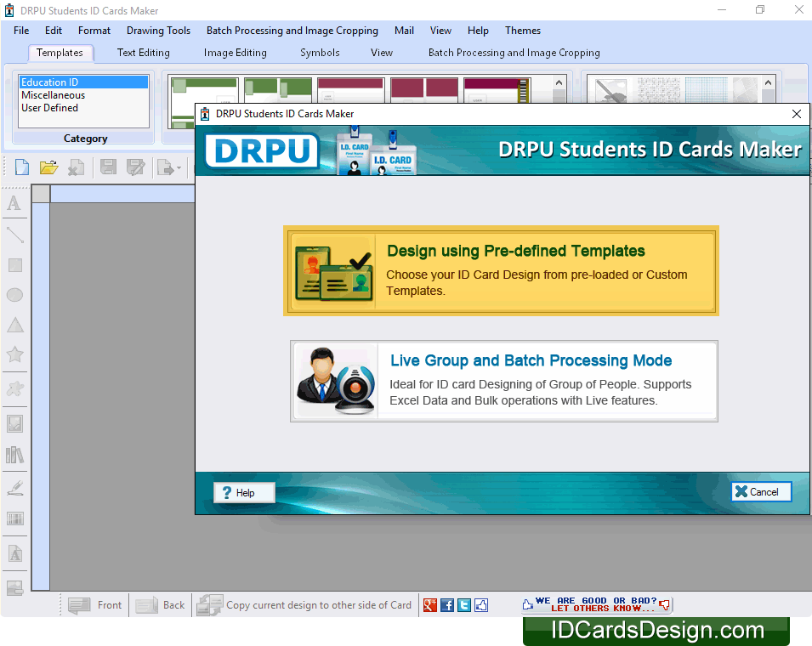Click the Help button in the dialog
Screen dimensions: 812x646
[x=244, y=493]
